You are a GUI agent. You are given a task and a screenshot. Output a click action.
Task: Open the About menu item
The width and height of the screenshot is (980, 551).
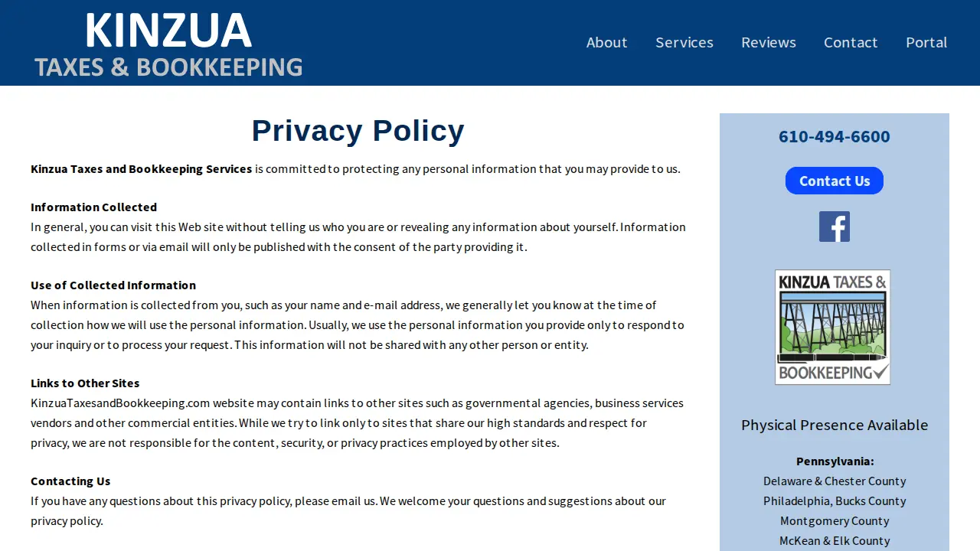coord(606,42)
